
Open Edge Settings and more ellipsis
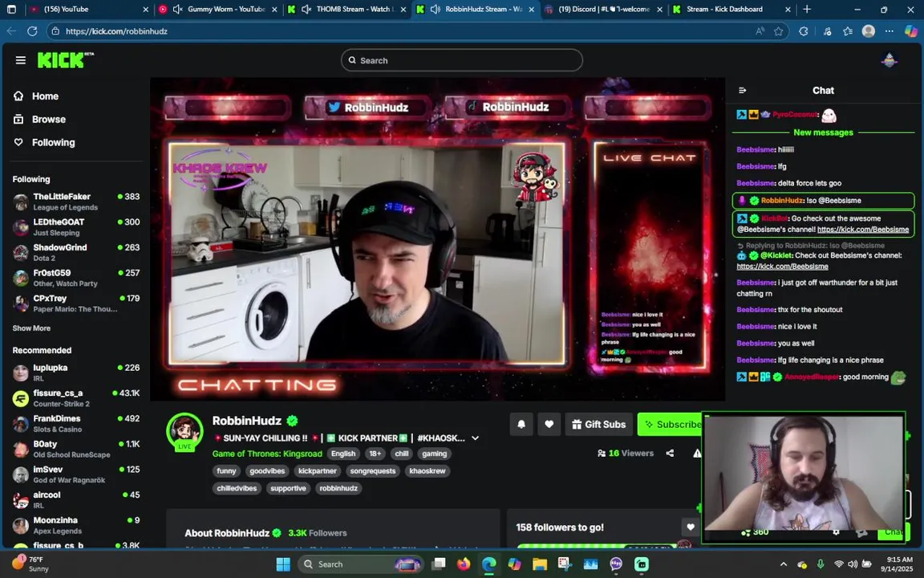tap(889, 31)
